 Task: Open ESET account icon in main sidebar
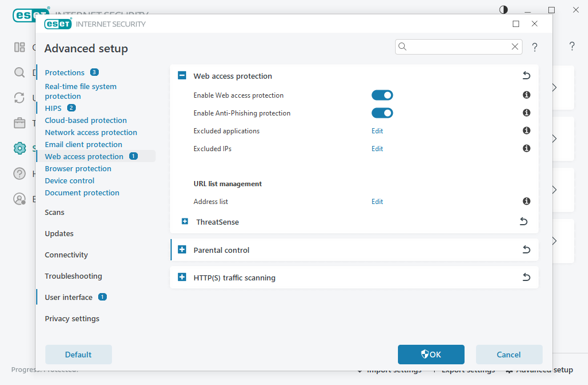pyautogui.click(x=20, y=199)
